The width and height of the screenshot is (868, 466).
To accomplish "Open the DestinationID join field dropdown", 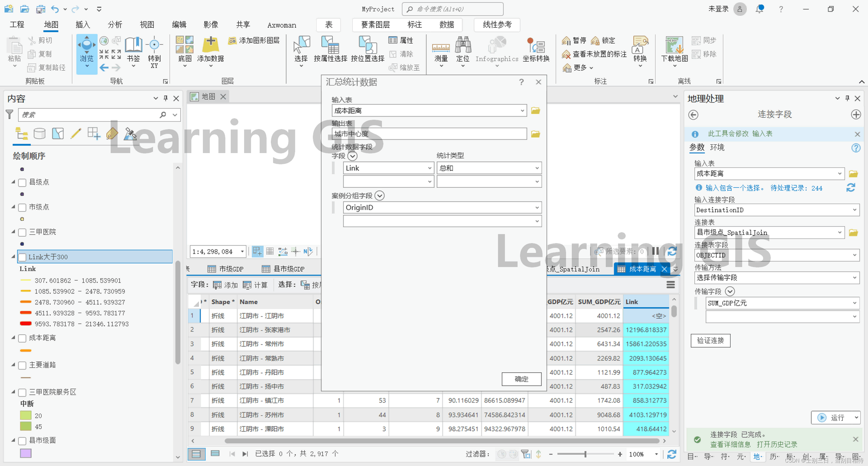I will [x=854, y=210].
